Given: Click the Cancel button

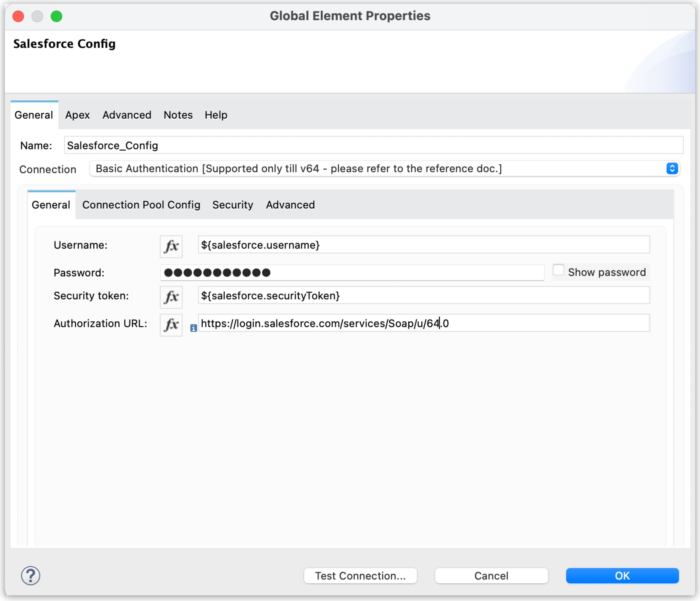Looking at the screenshot, I should (491, 575).
